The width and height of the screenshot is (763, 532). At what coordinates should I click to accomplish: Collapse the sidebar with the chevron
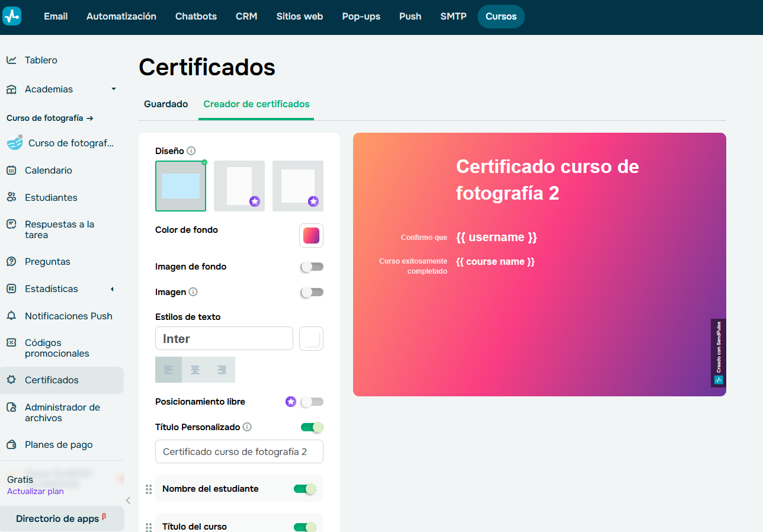point(128,501)
